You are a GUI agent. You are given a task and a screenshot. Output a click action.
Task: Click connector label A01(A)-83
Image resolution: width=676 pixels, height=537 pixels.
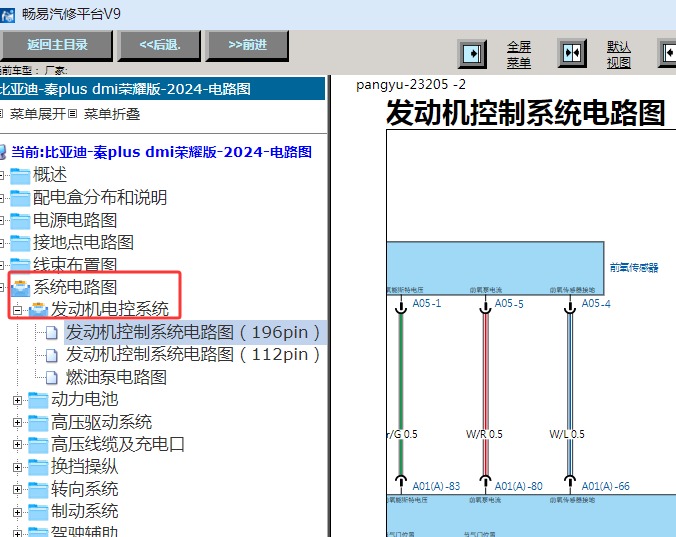(x=436, y=486)
